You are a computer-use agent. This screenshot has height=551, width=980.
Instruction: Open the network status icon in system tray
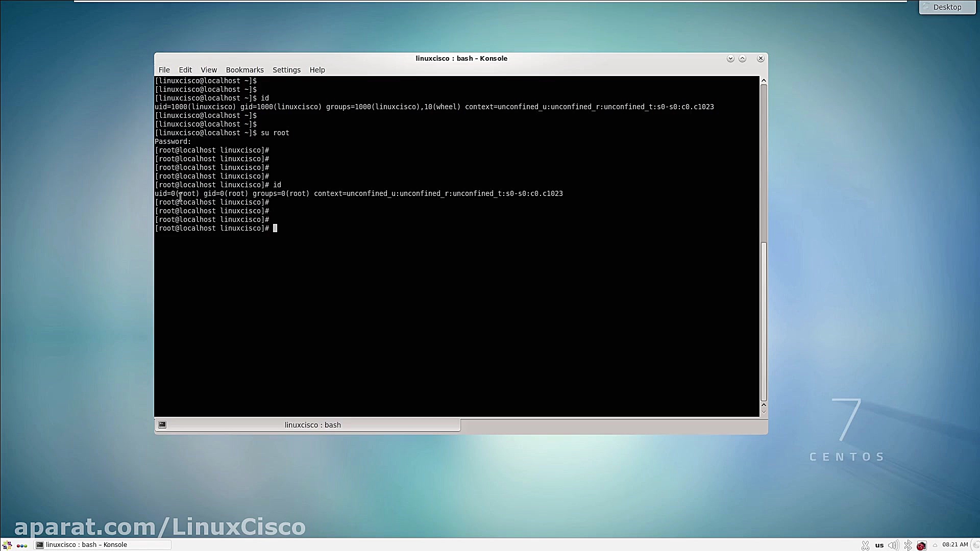(x=922, y=545)
